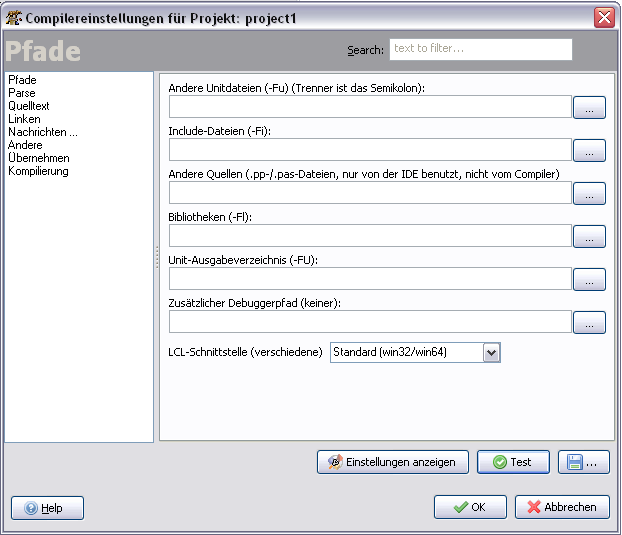Open the LCL-Schnittstelle dropdown
This screenshot has height=535, width=622.
[491, 353]
